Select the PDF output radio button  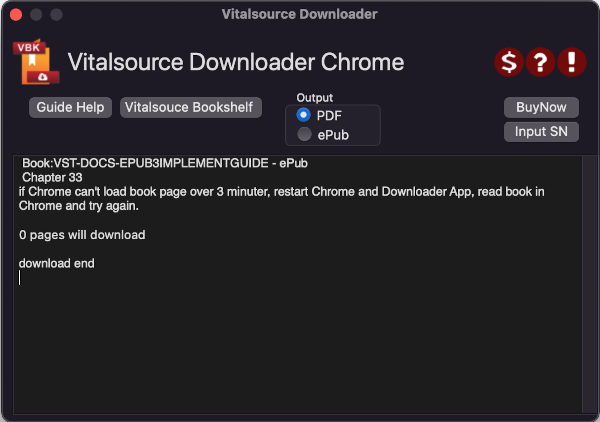pos(303,115)
